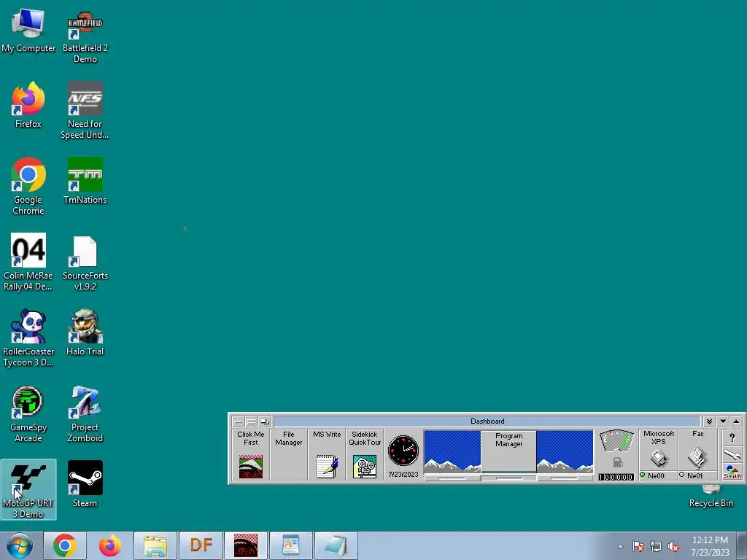The image size is (747, 560).
Task: Open the Action Center flag tray icon
Action: (638, 546)
